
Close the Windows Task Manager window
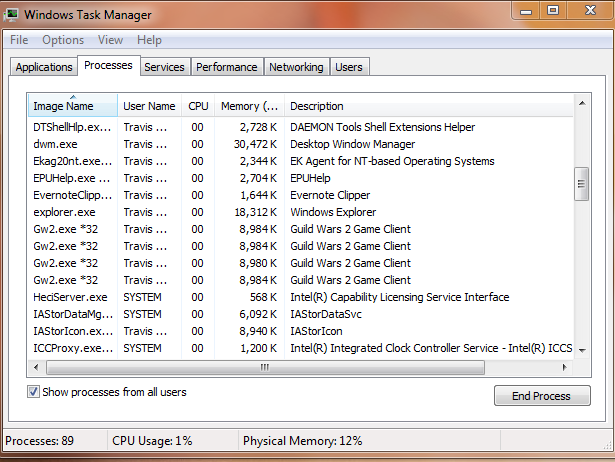pyautogui.click(x=587, y=11)
